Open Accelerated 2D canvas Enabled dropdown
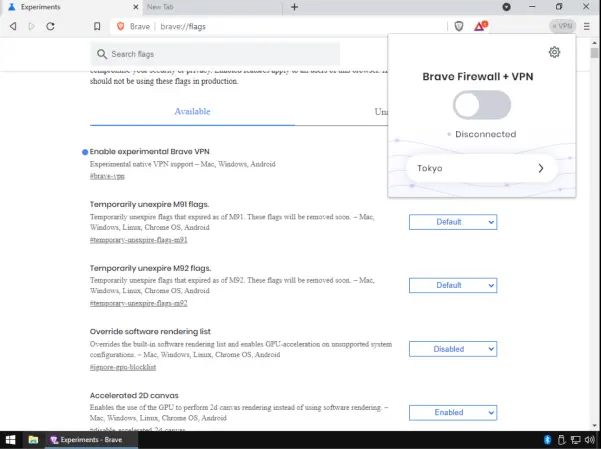 click(453, 413)
